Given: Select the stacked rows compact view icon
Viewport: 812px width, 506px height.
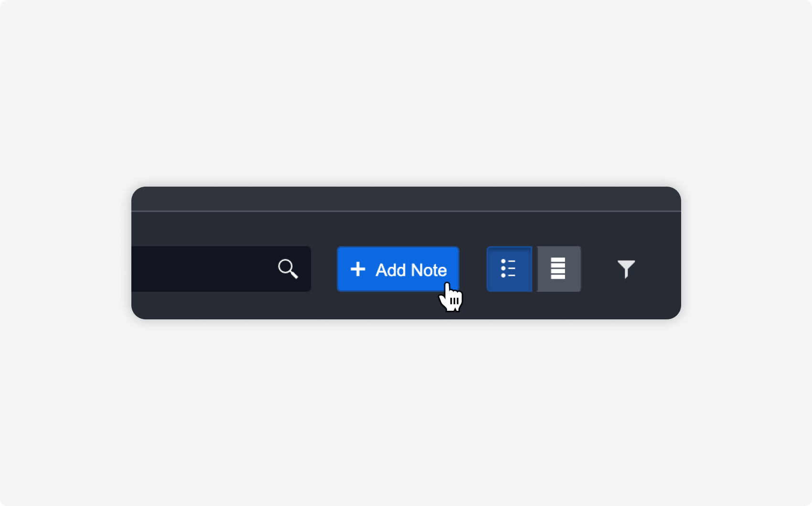Looking at the screenshot, I should [x=559, y=269].
